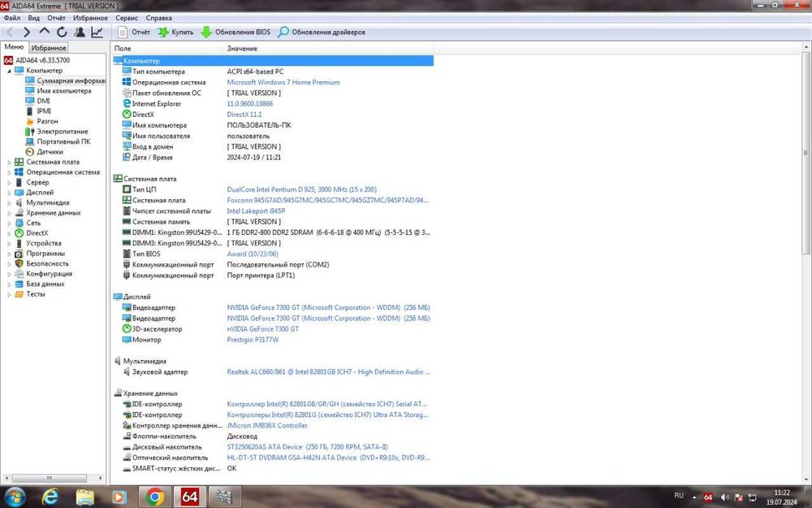Click the Купить button
Screen dimensions: 812x508
[175, 33]
